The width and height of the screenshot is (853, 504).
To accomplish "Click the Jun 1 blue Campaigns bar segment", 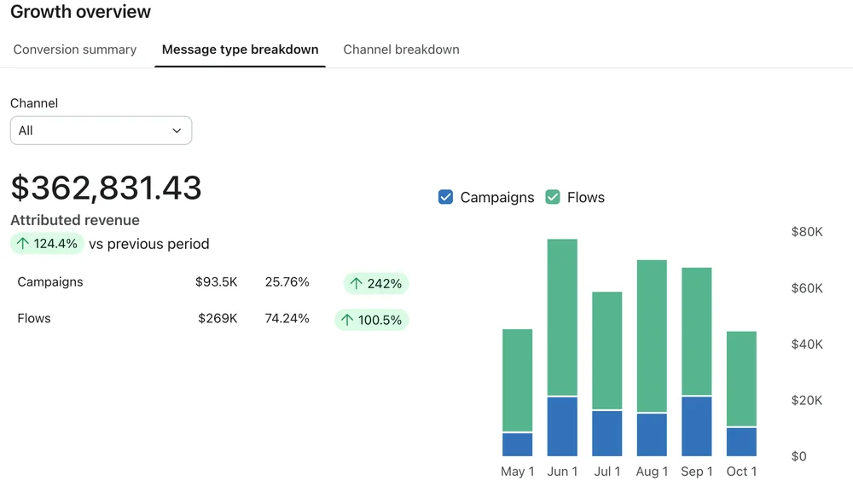I will [562, 426].
